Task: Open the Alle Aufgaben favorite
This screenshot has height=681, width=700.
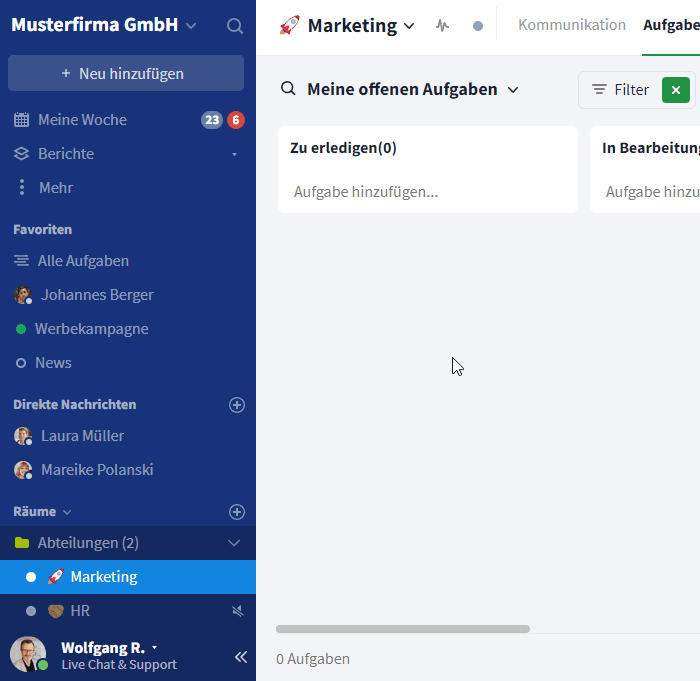Action: 83,261
